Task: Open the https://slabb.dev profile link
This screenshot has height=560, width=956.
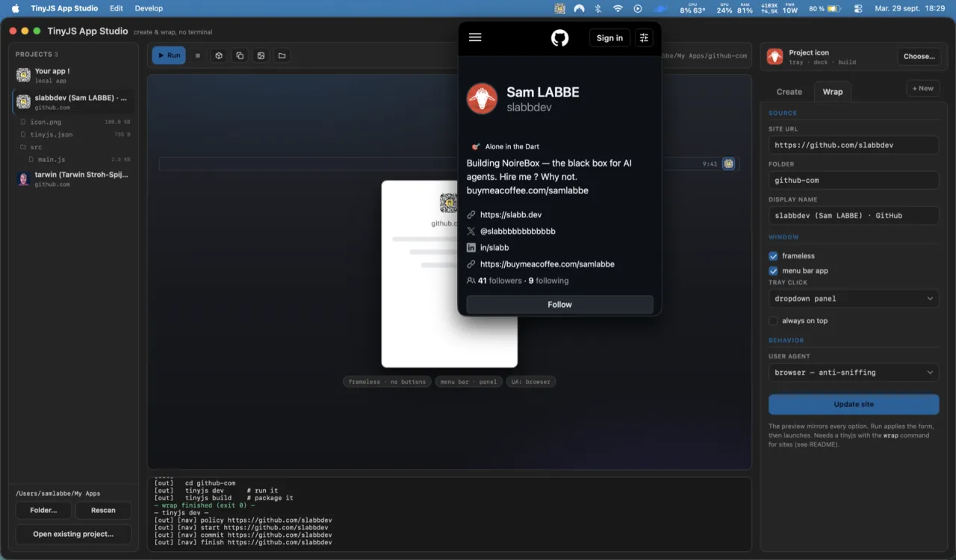Action: pyautogui.click(x=511, y=215)
